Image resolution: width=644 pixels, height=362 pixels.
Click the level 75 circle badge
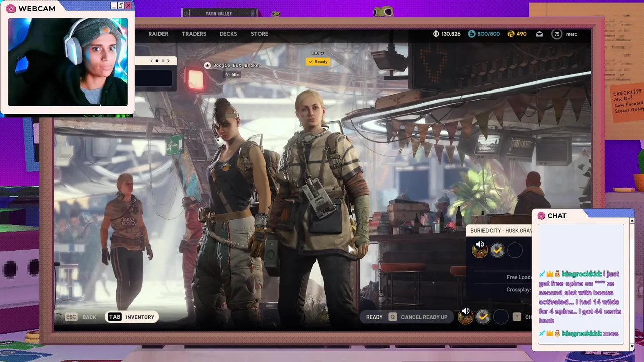pos(556,34)
